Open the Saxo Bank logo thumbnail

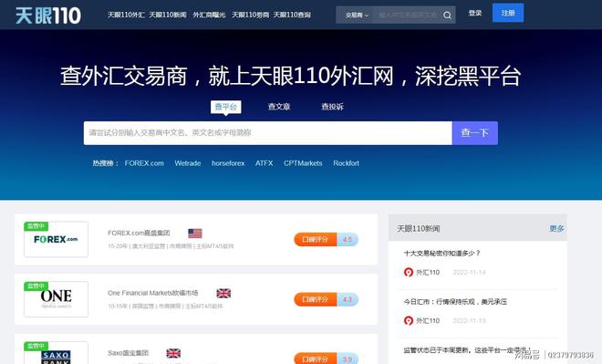click(x=56, y=353)
